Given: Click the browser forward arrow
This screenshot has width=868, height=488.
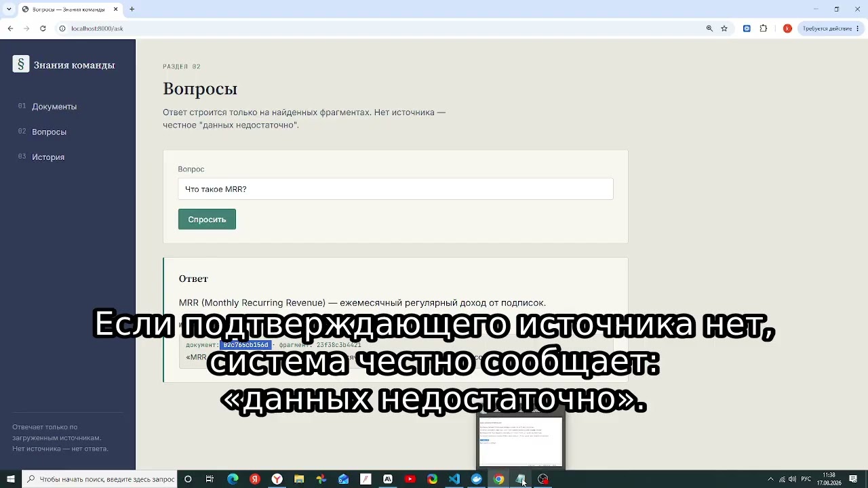Looking at the screenshot, I should [x=26, y=28].
